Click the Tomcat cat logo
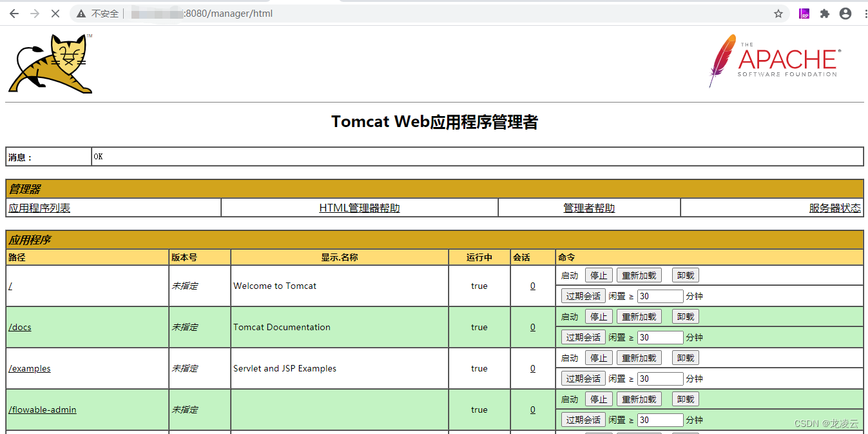This screenshot has width=868, height=434. 50,63
